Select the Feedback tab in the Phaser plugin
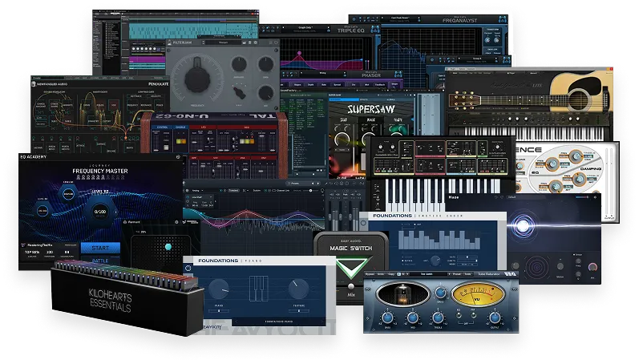The width and height of the screenshot is (639, 364). pos(380,85)
